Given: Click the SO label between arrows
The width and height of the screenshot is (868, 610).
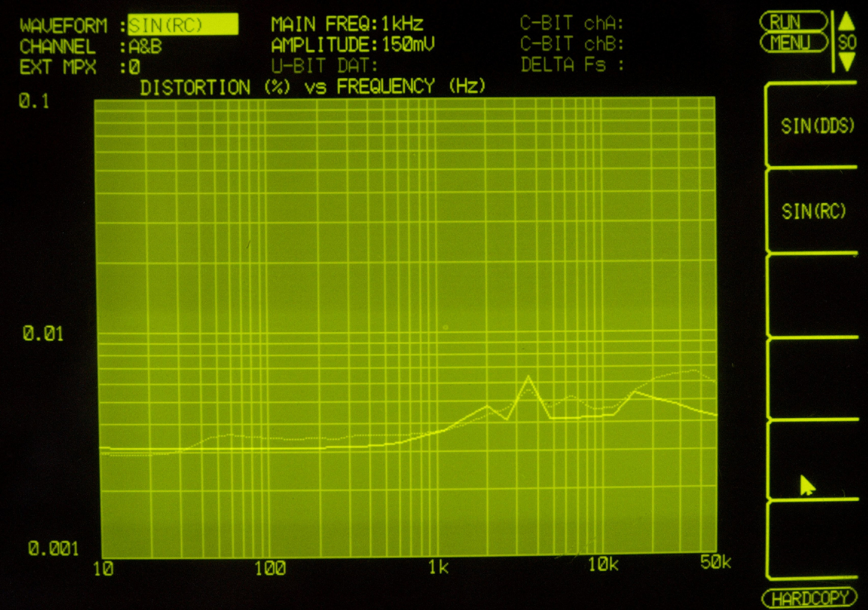Looking at the screenshot, I should [x=847, y=43].
